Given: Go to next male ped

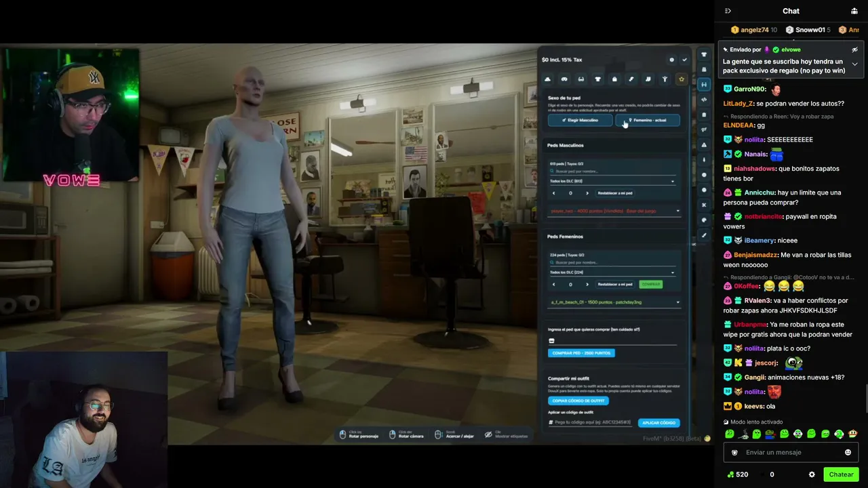Looking at the screenshot, I should 587,193.
